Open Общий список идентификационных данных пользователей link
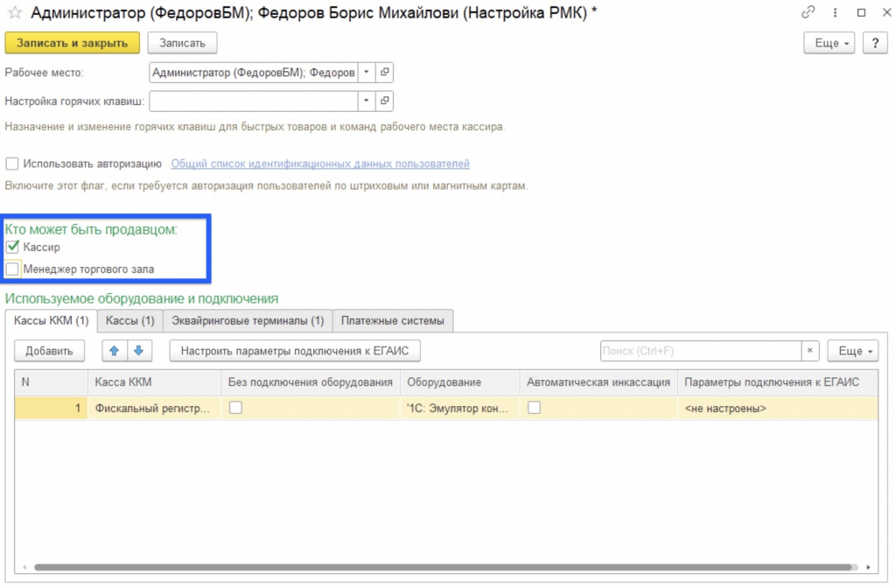 pos(320,164)
